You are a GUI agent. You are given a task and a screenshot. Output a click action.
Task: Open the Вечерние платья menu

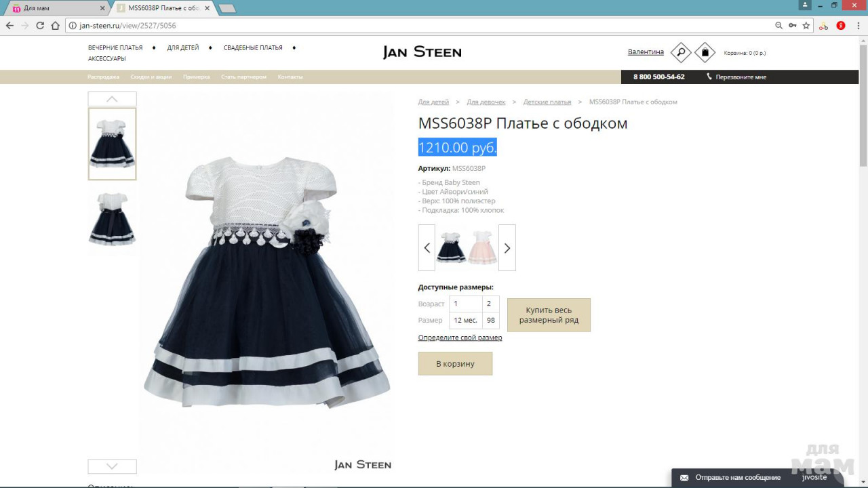coord(115,48)
